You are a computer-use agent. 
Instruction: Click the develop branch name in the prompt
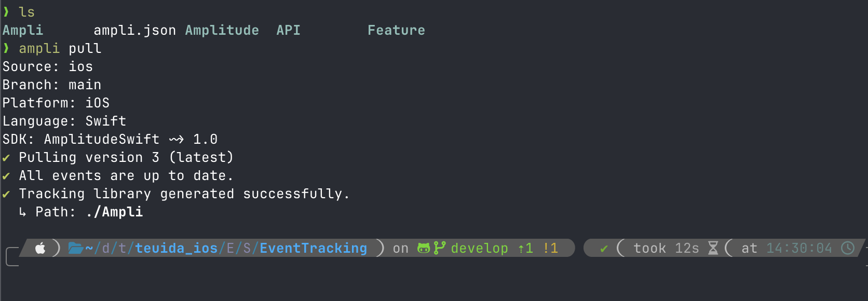pos(479,249)
